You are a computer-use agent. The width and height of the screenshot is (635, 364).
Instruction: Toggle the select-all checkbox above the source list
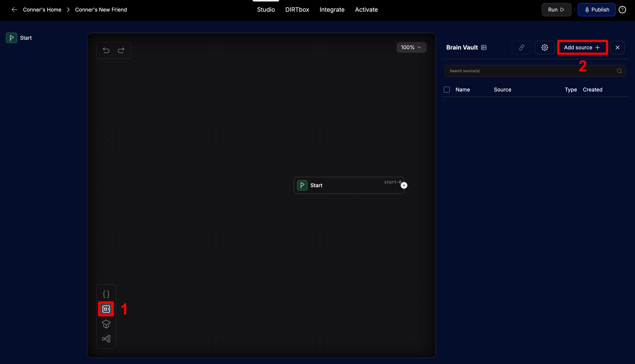[447, 89]
